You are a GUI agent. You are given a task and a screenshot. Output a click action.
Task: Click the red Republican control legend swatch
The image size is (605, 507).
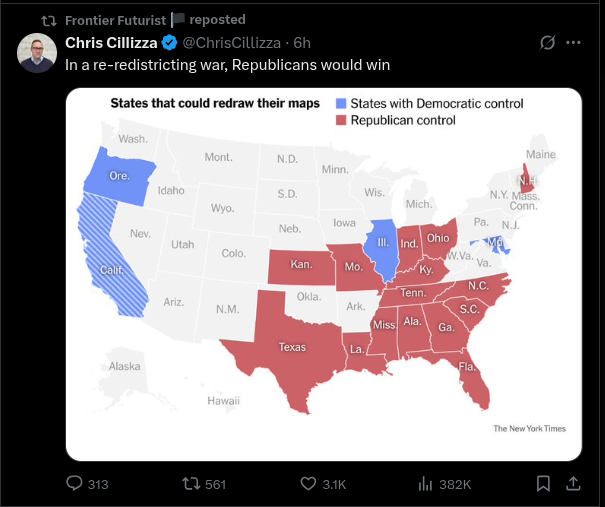pos(342,120)
